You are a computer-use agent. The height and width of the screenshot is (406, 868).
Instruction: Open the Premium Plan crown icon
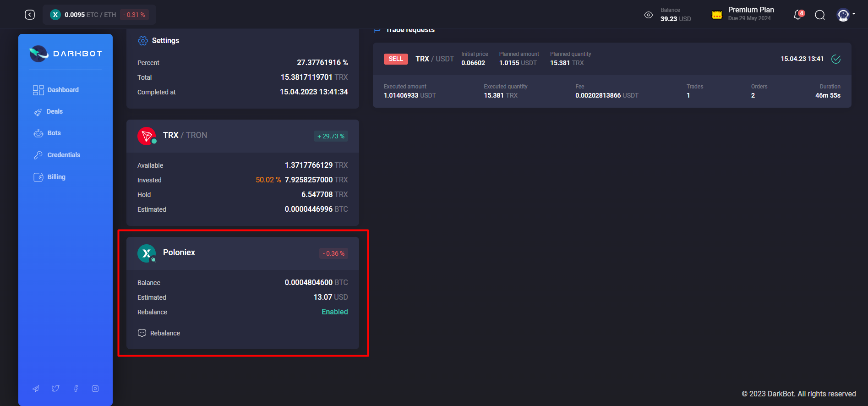[717, 15]
